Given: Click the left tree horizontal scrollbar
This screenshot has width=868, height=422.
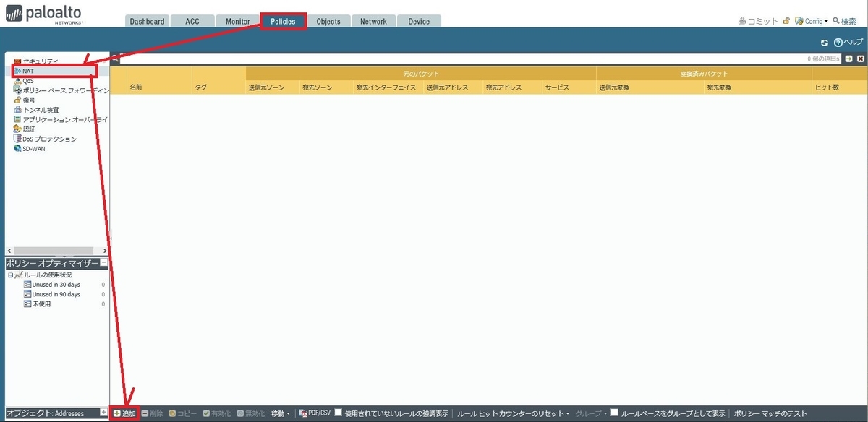Looking at the screenshot, I should 55,251.
